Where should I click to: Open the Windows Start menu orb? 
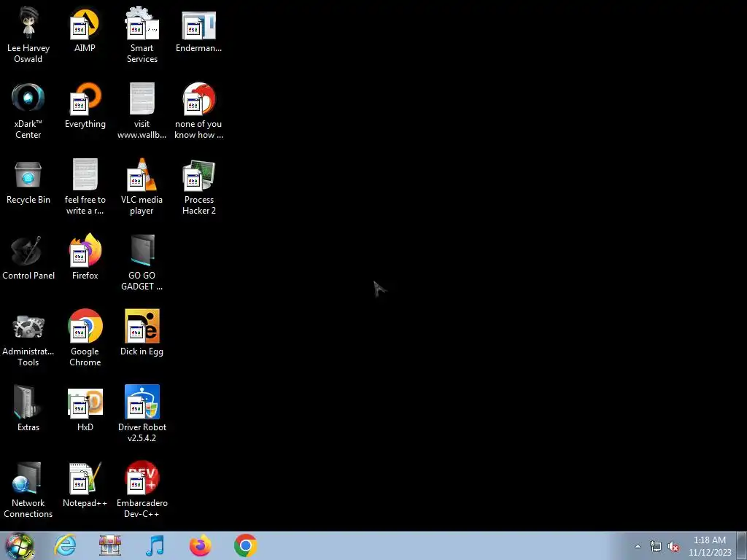(x=20, y=545)
